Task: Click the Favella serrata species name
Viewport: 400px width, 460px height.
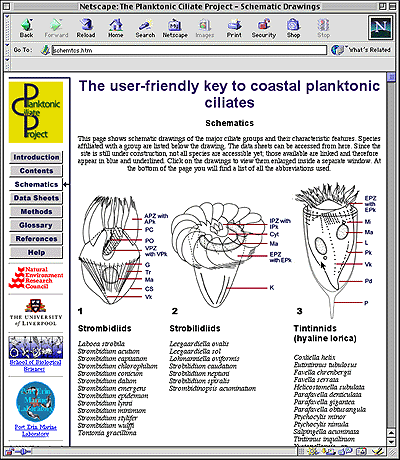Action: click(316, 380)
